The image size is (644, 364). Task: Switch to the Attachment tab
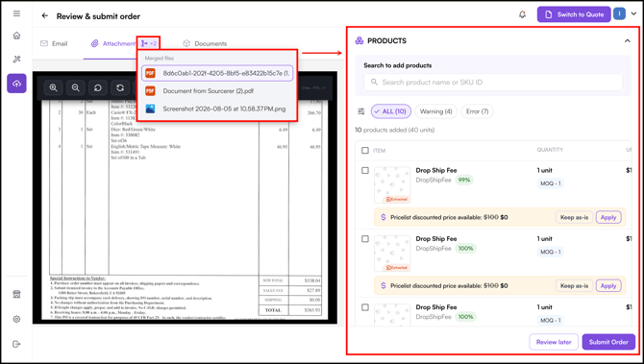113,43
